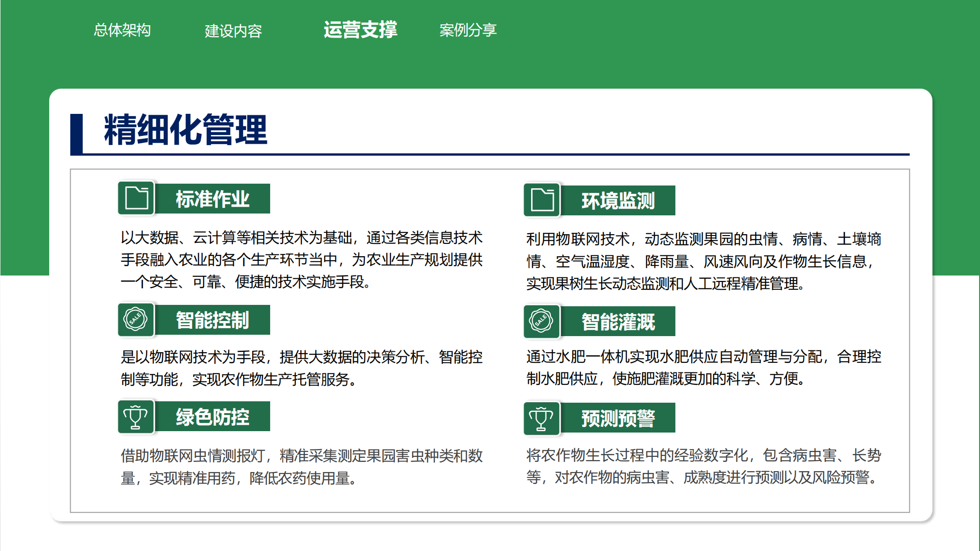The height and width of the screenshot is (551, 980).
Task: Click the 环境监测 heading label
Action: (618, 201)
